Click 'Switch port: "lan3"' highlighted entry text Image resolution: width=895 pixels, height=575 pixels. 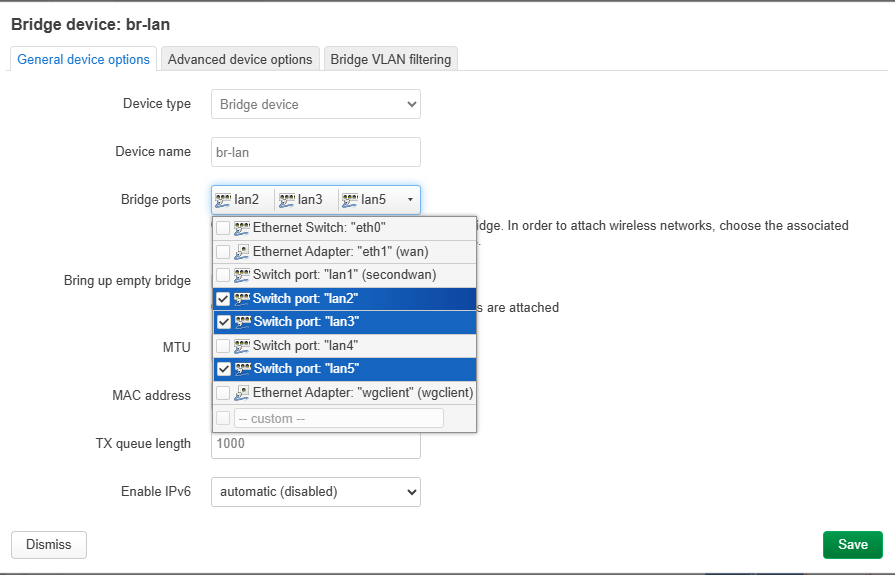[307, 322]
